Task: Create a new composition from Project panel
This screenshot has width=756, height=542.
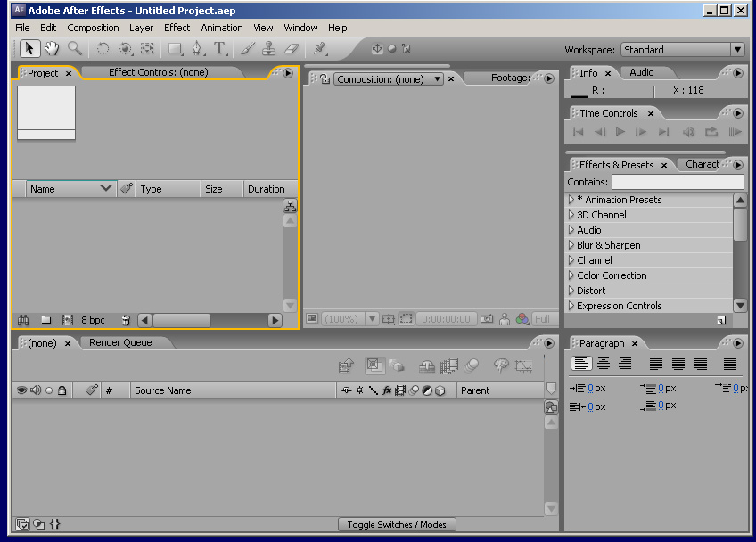Action: point(68,320)
